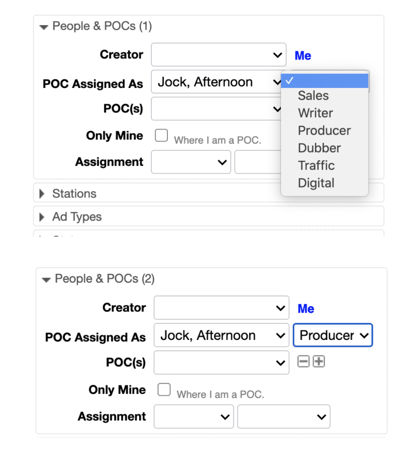Choose Traffic from the role list
420x469 pixels.
(x=316, y=165)
